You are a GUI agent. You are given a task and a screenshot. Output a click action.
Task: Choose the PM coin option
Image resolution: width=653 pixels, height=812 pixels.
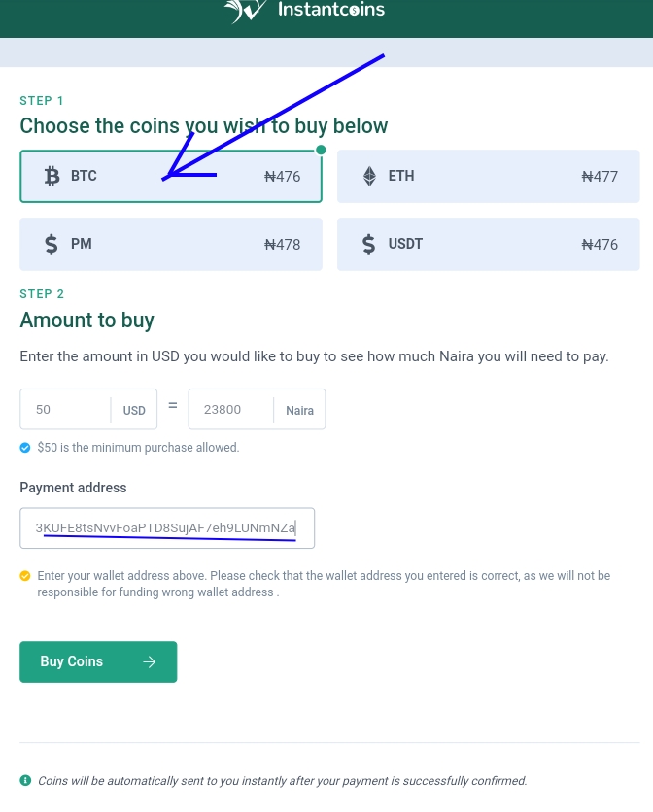pos(170,244)
